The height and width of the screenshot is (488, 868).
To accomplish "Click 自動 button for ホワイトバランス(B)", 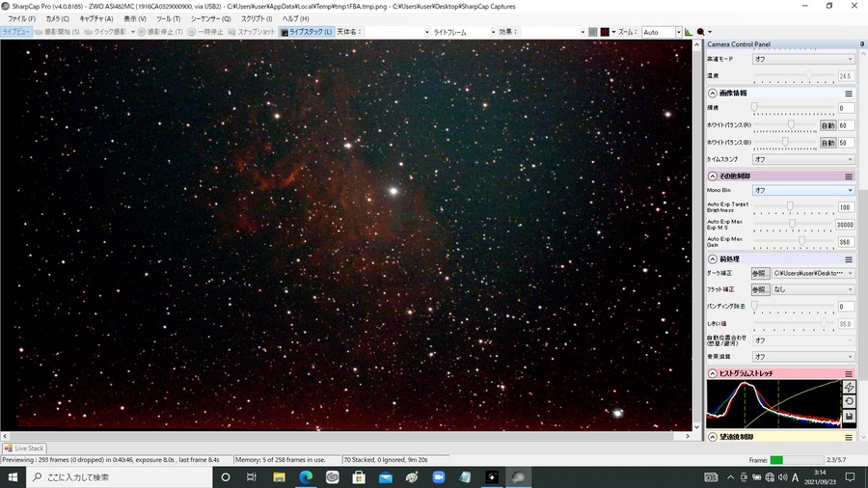I will [x=827, y=143].
